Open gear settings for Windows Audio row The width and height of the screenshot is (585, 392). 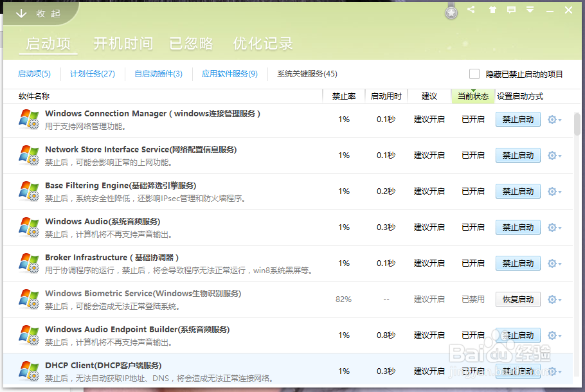554,227
